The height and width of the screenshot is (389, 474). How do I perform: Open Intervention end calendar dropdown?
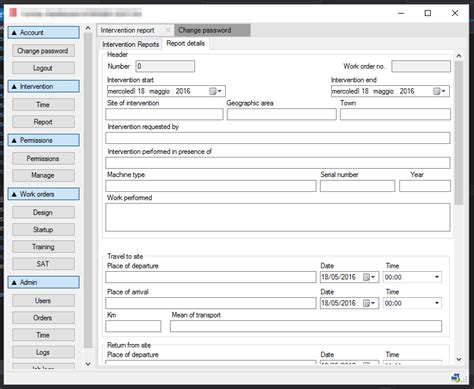click(x=439, y=91)
